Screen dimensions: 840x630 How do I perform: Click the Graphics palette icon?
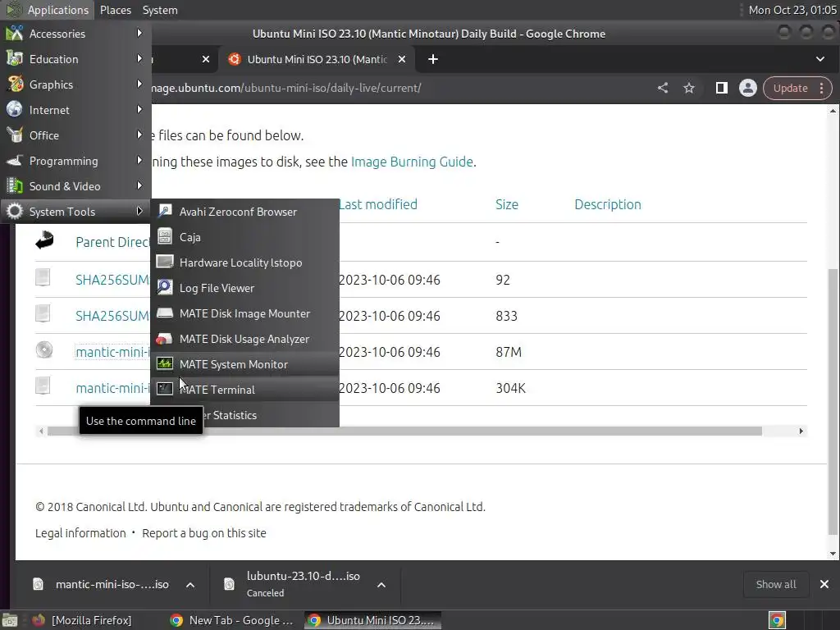point(15,84)
